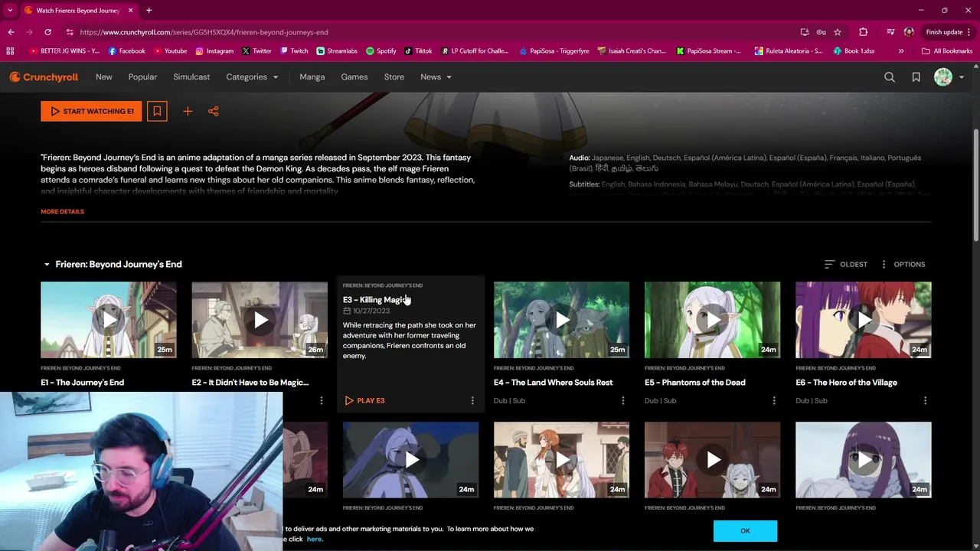Play the purple-haired episode thumbnail in second row
The height and width of the screenshot is (551, 980).
tap(864, 460)
